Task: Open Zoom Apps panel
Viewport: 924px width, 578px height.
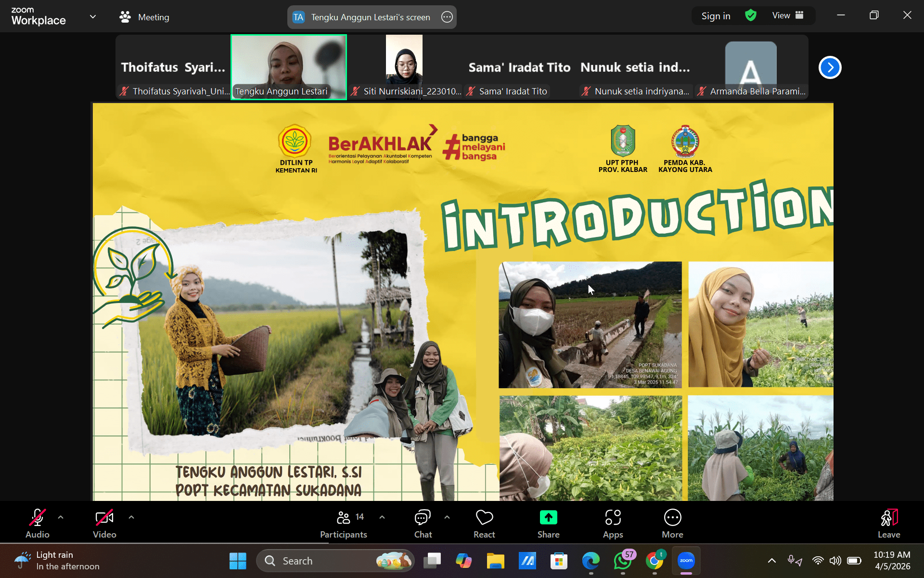Action: (613, 523)
